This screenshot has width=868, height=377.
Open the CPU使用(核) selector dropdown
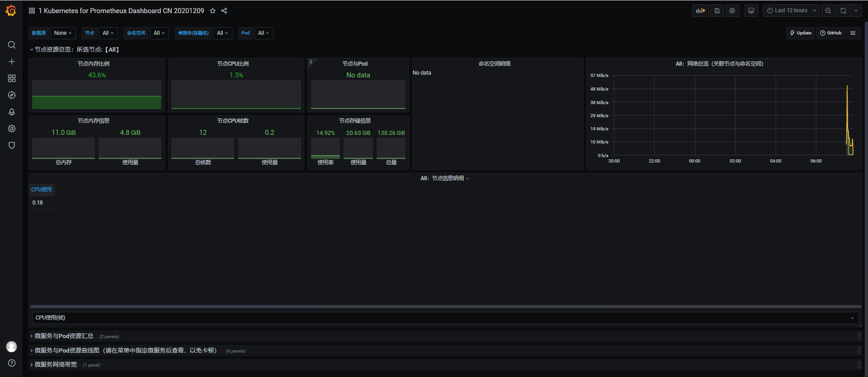445,318
